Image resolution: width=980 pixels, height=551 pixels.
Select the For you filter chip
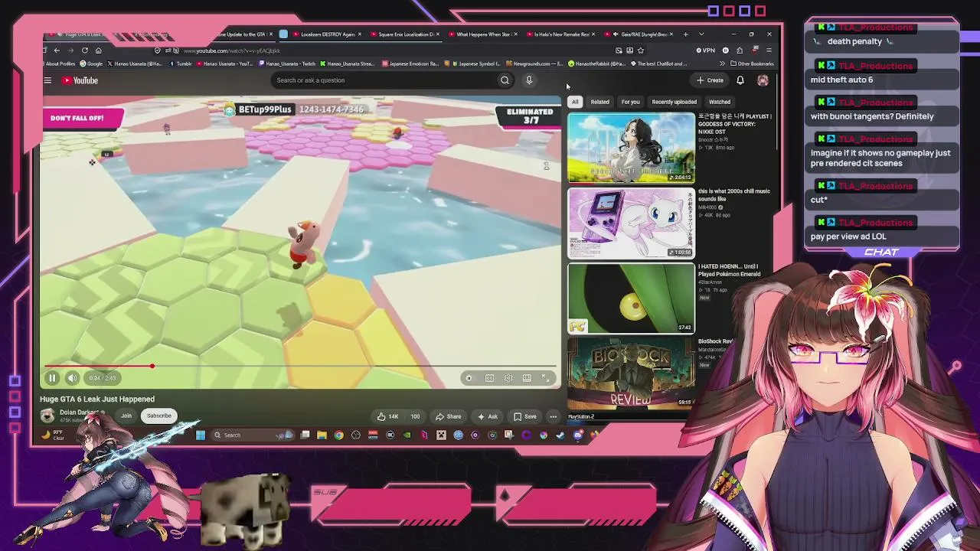(630, 102)
